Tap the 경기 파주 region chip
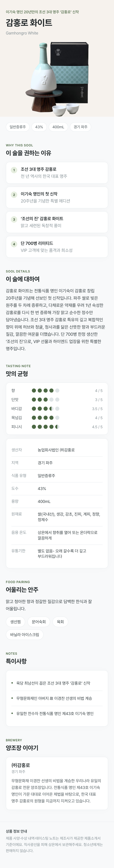114x868 pixels. pos(81,127)
